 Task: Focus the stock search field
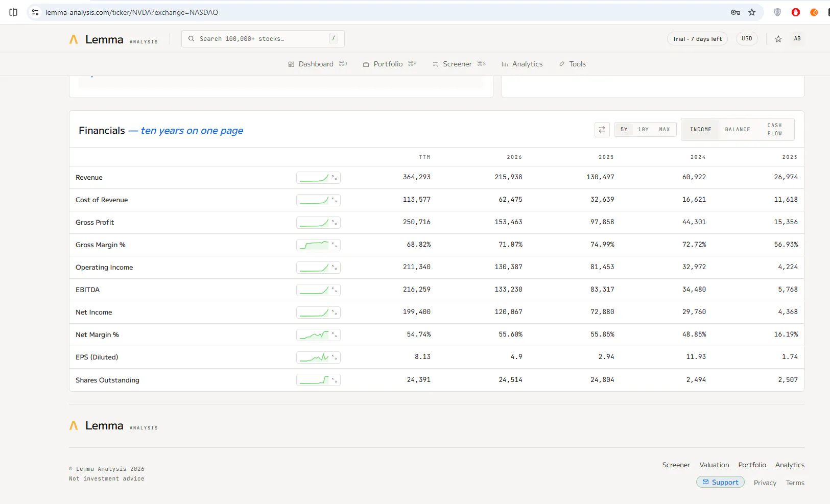pos(263,39)
